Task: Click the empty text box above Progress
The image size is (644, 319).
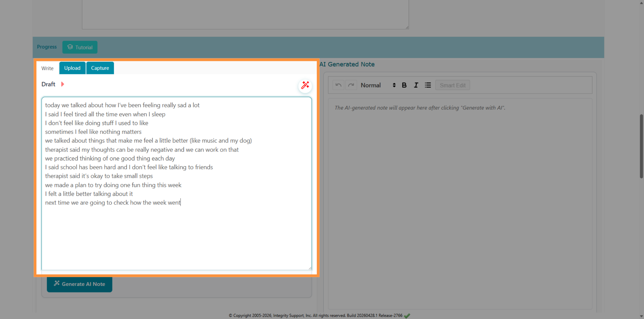Action: click(245, 14)
